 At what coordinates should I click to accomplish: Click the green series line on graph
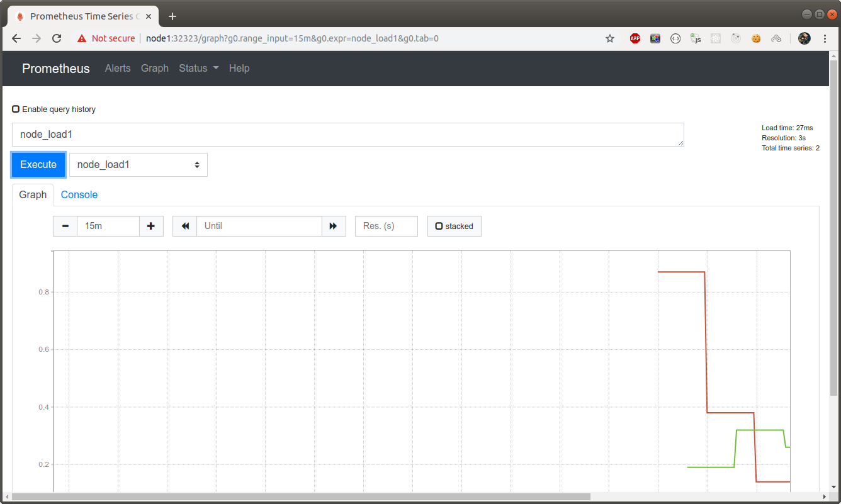[x=760, y=430]
